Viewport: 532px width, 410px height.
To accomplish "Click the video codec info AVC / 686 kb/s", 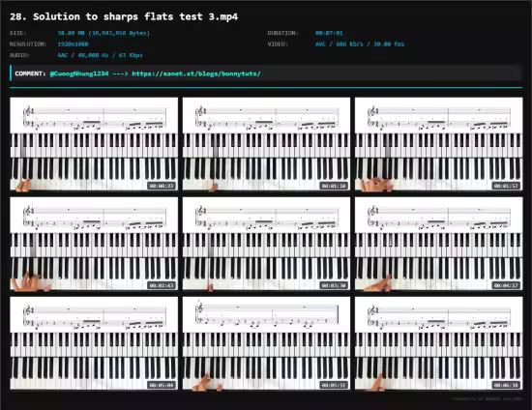I will (x=360, y=44).
